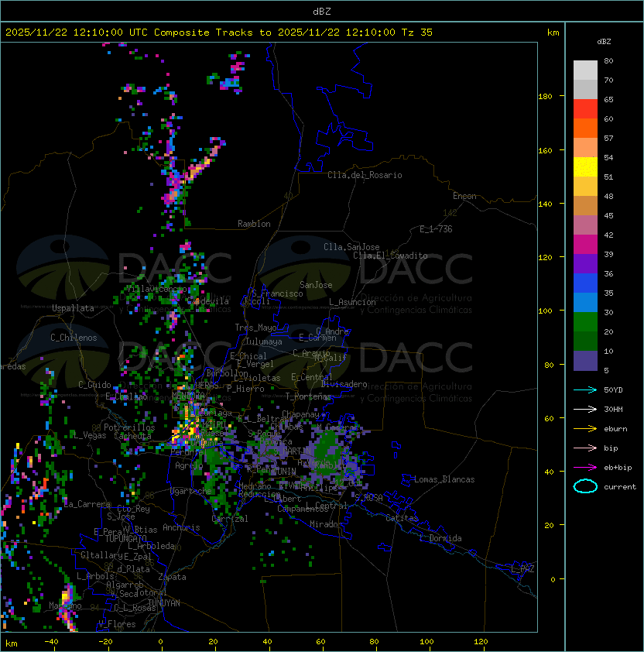Click the 'C_Chilenos' place label
This screenshot has height=652, width=644.
(74, 338)
